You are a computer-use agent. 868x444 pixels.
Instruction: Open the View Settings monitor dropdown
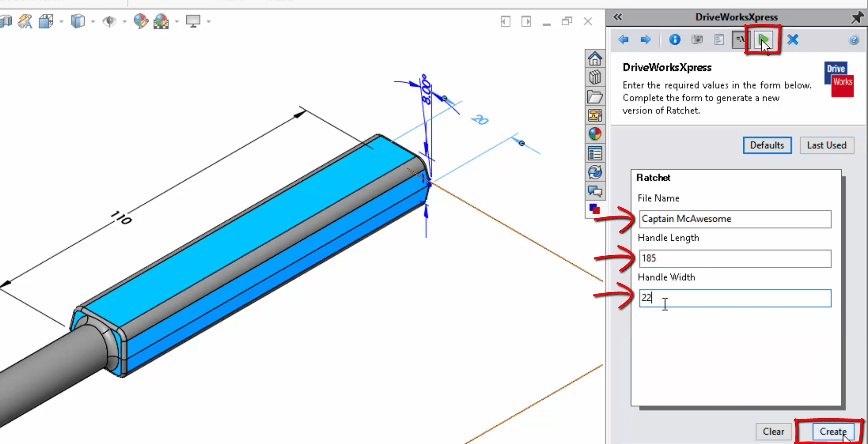click(x=208, y=21)
